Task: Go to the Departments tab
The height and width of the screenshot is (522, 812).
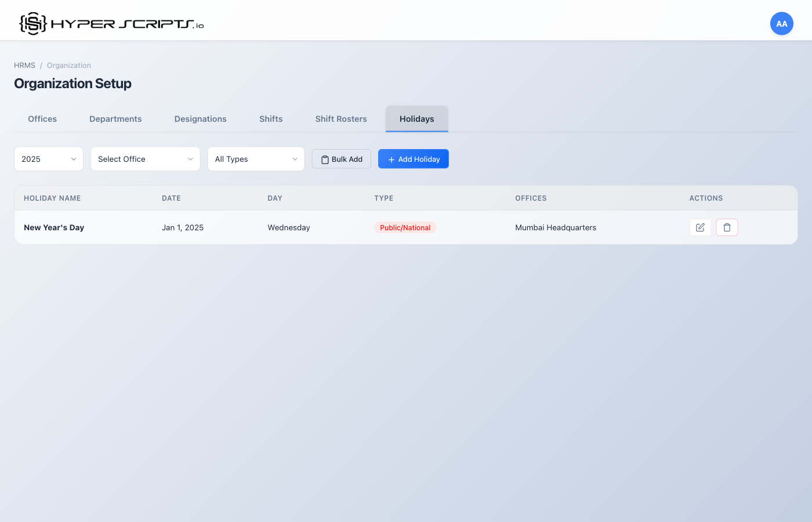Action: [x=115, y=119]
